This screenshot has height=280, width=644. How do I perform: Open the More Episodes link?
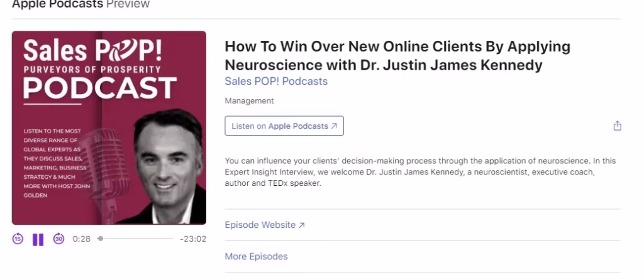(x=256, y=257)
